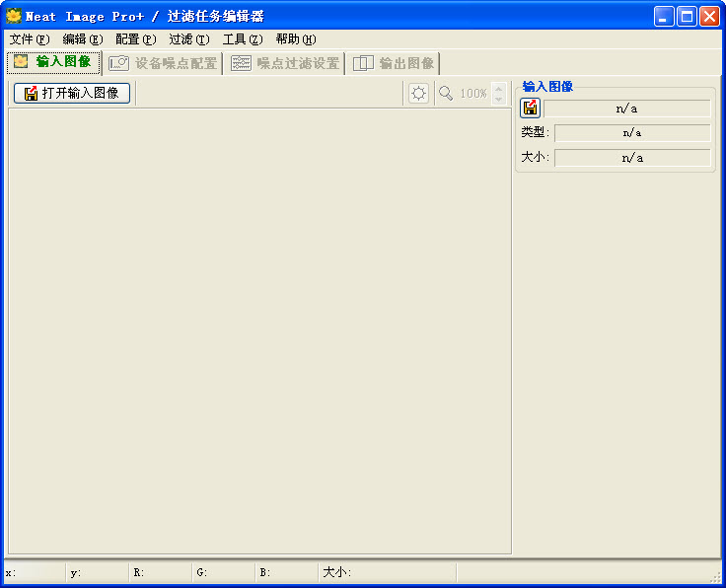Decrease zoom with the down stepper arrow

point(499,99)
